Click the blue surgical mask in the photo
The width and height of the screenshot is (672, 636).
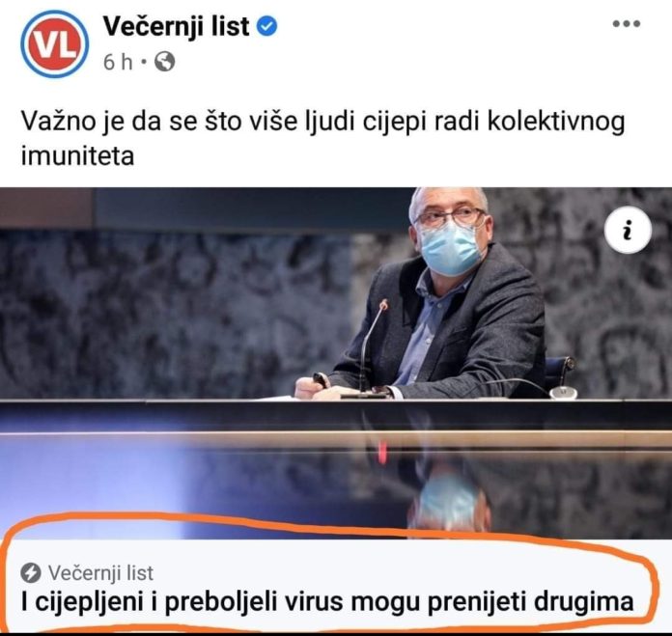[x=452, y=247]
